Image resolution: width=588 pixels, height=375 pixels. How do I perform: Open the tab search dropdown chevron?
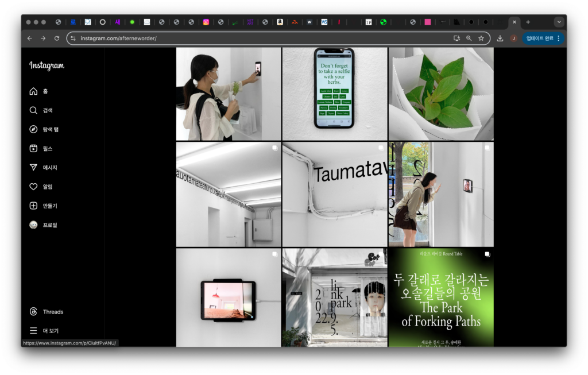pyautogui.click(x=559, y=22)
